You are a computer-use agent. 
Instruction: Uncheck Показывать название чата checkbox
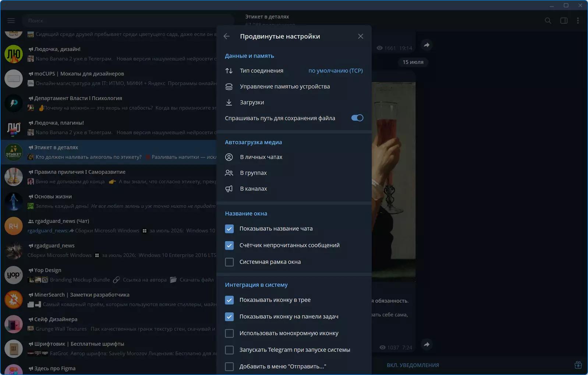pyautogui.click(x=229, y=229)
